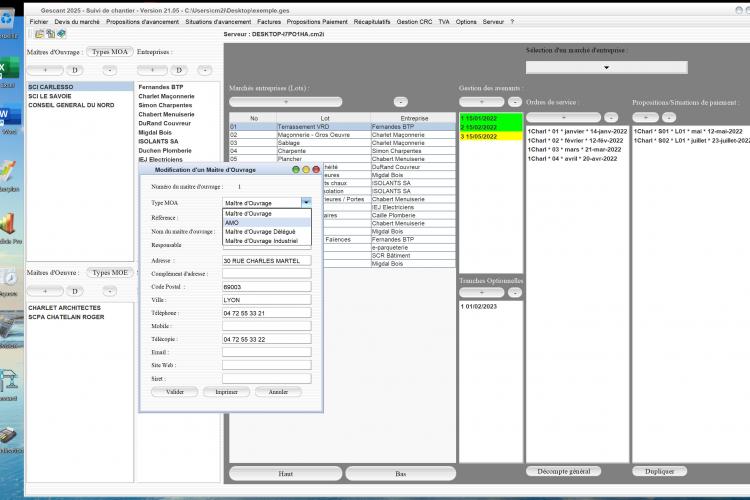Click the Téléphone field
The height and width of the screenshot is (500, 750).
266,313
